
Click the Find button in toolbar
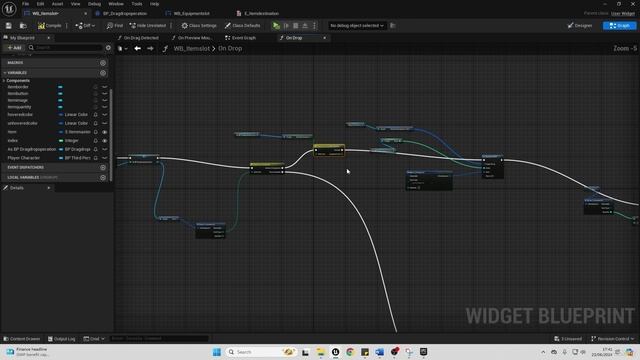115,26
